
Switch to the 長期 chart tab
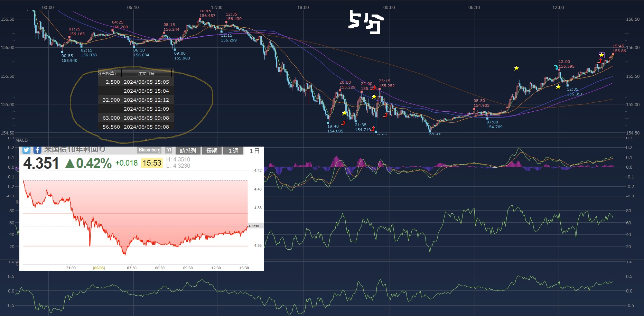click(x=212, y=151)
